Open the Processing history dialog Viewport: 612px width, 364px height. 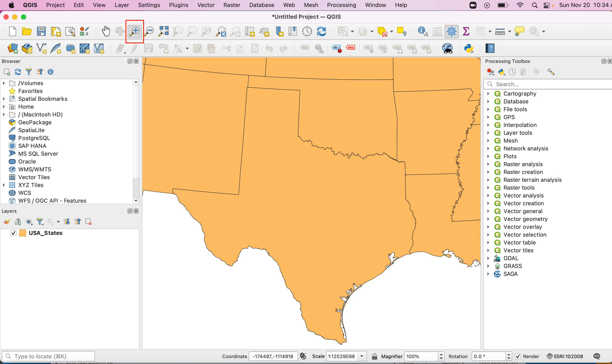(512, 72)
